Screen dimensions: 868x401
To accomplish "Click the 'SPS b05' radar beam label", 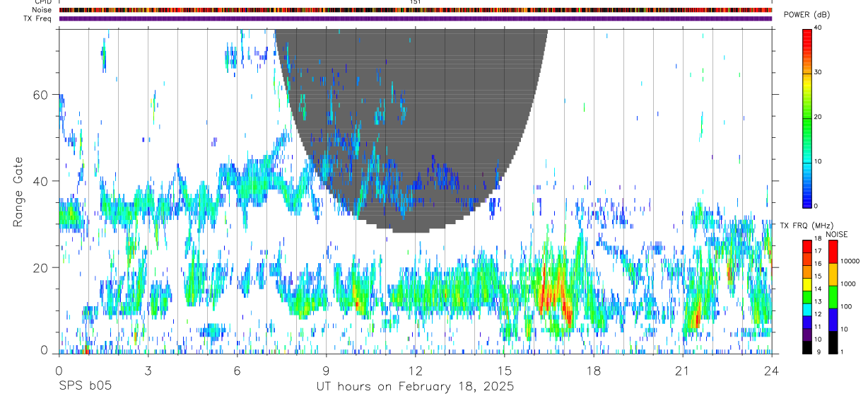I will point(85,387).
